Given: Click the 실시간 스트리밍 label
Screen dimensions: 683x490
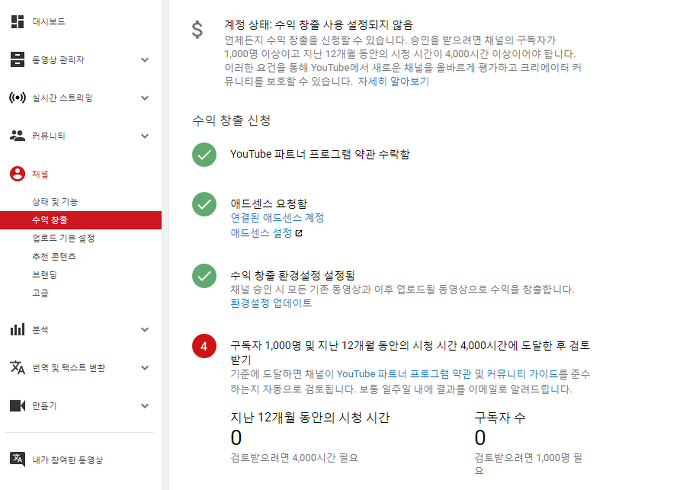Looking at the screenshot, I should 62,98.
